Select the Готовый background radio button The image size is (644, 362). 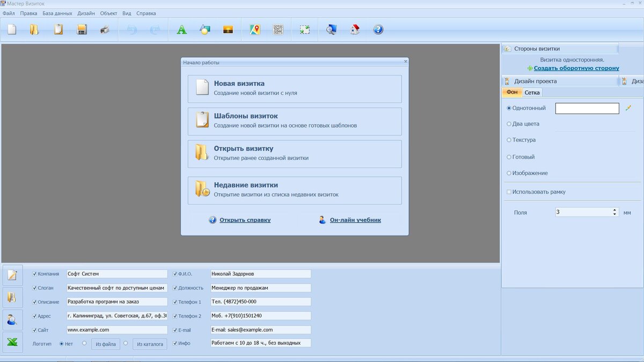tap(509, 157)
